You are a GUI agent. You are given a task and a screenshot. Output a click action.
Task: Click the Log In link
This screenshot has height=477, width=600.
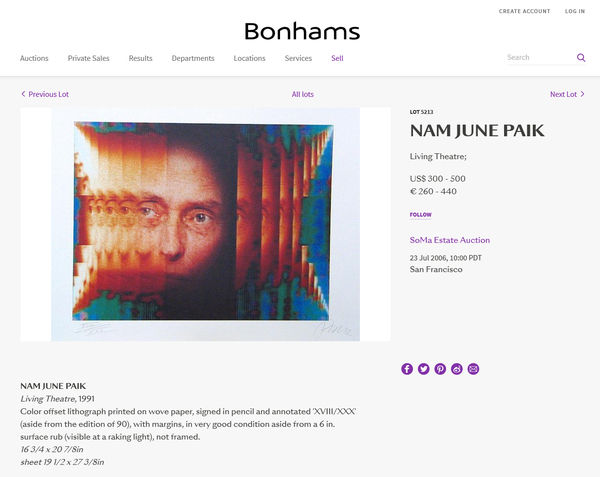575,11
